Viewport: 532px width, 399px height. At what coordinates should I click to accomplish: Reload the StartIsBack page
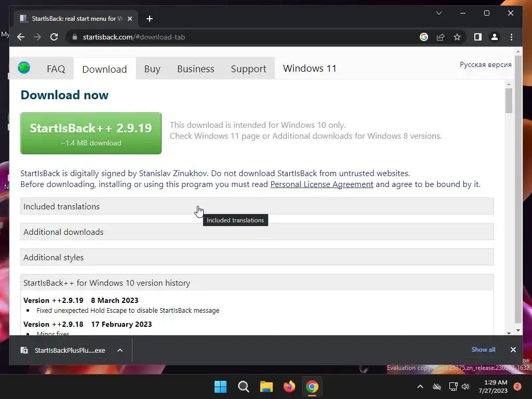pyautogui.click(x=54, y=37)
